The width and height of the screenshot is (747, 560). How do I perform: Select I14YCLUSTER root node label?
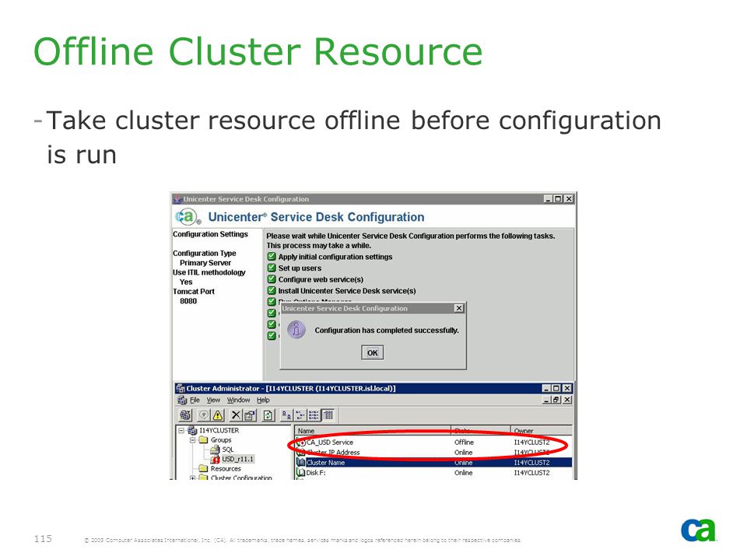coord(219,430)
